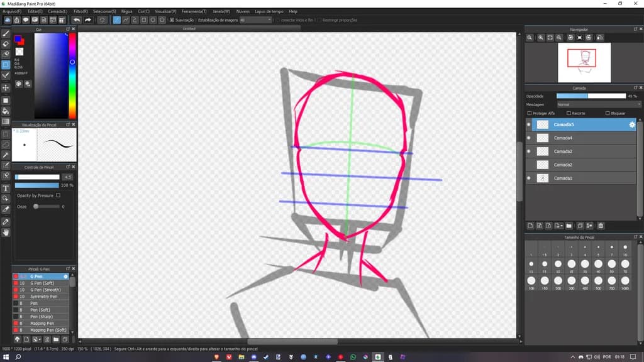Create a new layer folder
The image size is (644, 362).
[x=569, y=226]
